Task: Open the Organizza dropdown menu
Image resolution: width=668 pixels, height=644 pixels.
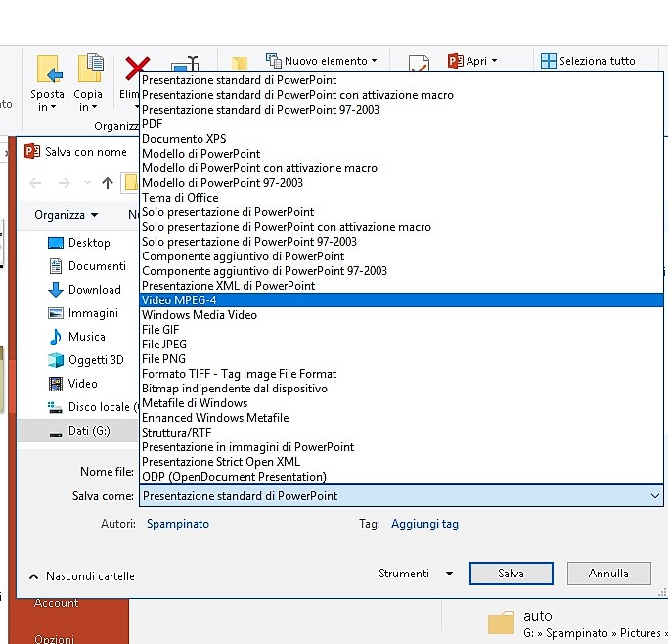Action: point(66,215)
